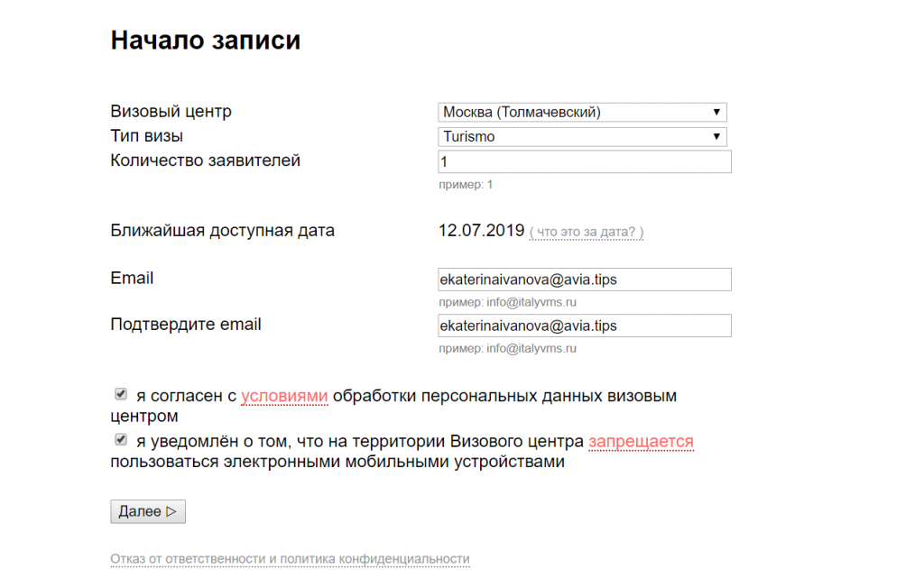Click the Визовый центр label
Screen dimensions: 924x587
coord(171,112)
